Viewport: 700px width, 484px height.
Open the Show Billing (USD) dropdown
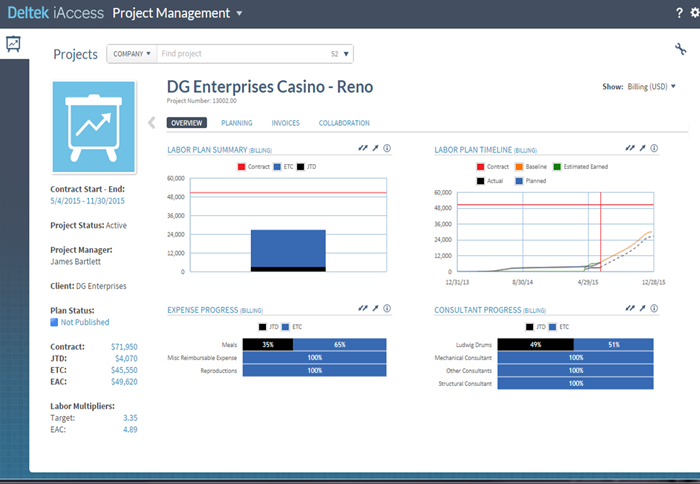click(x=651, y=87)
